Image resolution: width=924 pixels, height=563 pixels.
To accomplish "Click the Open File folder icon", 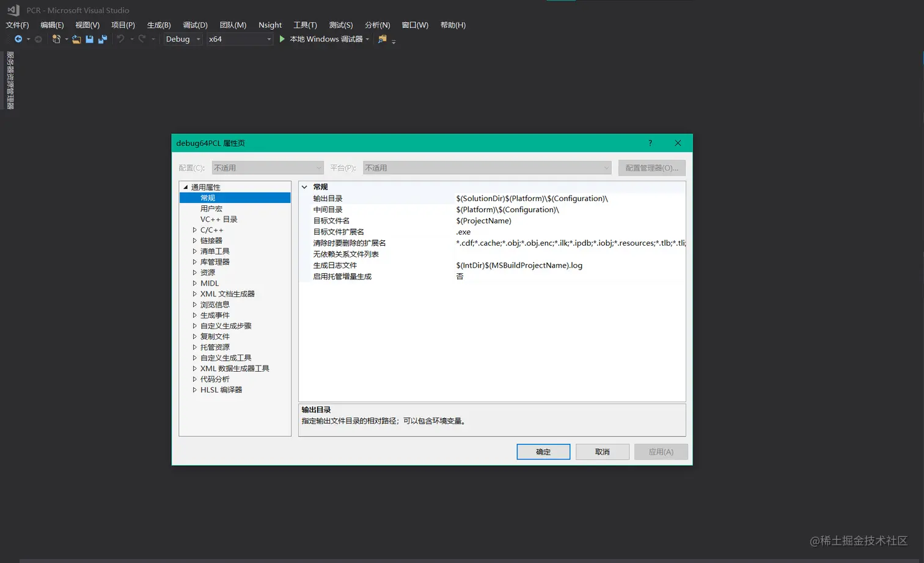I will [76, 39].
